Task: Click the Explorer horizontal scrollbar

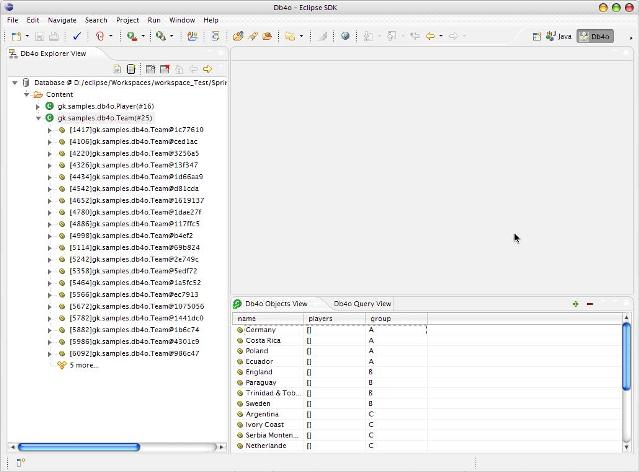Action: 78,447
